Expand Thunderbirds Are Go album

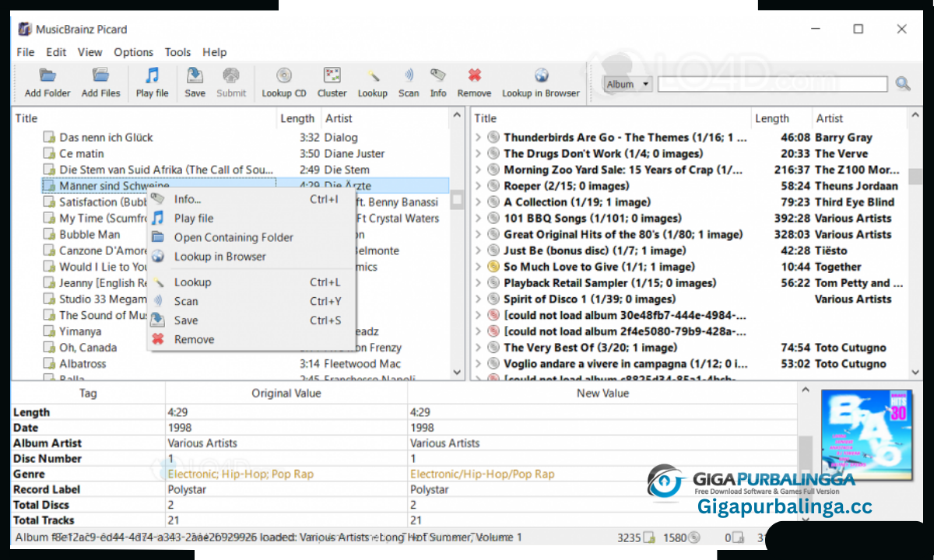[478, 138]
